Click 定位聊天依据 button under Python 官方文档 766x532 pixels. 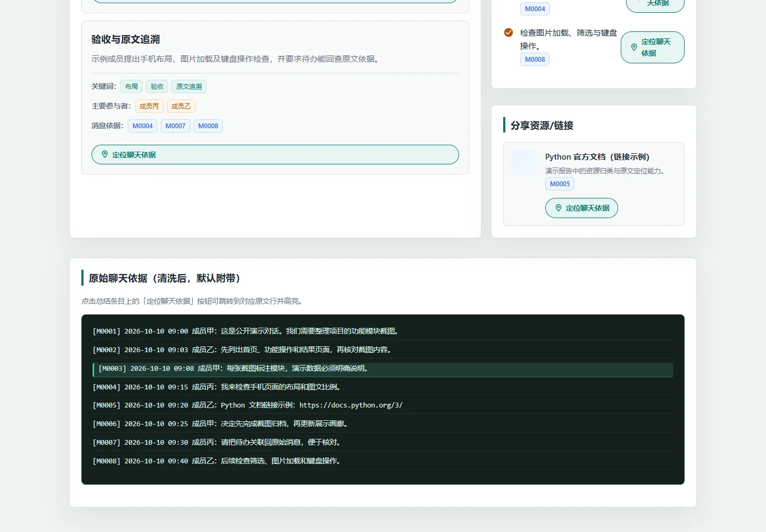581,208
